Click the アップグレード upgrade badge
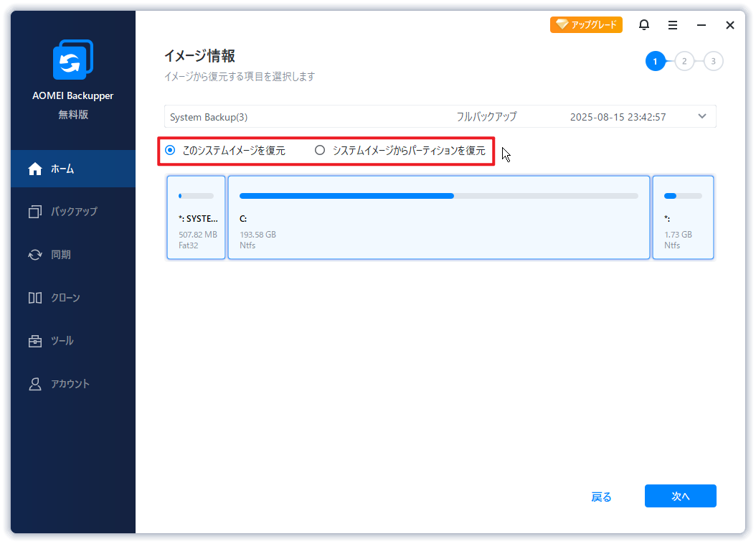 coord(586,24)
